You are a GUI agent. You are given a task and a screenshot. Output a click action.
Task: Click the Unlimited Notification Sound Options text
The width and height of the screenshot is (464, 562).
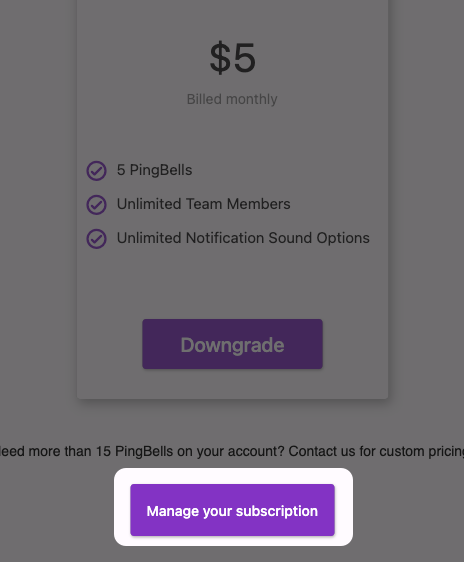point(243,238)
